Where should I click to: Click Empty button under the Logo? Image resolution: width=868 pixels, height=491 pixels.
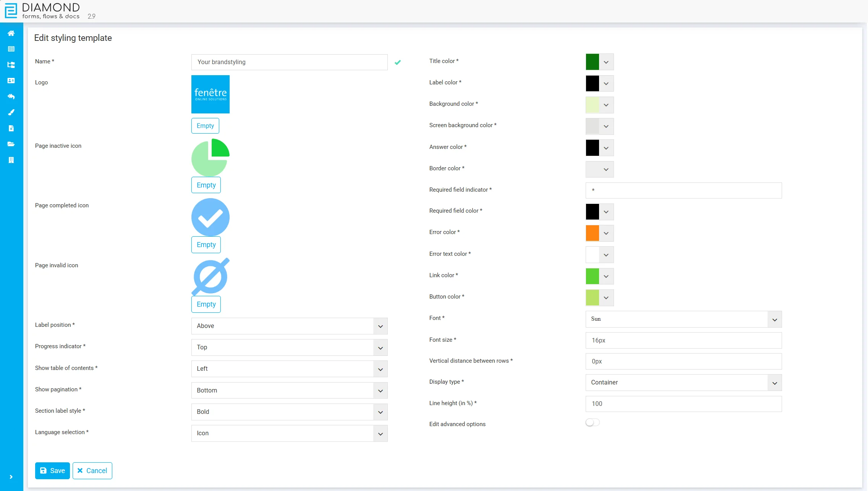[x=205, y=126]
